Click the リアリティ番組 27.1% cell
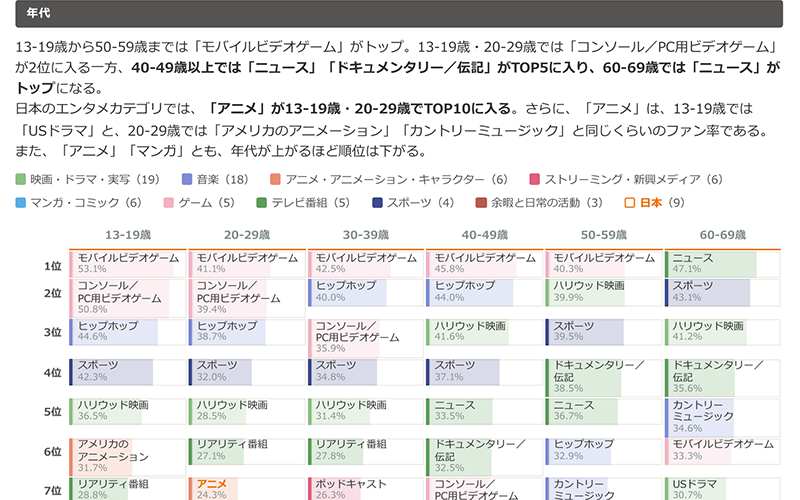 (x=247, y=452)
